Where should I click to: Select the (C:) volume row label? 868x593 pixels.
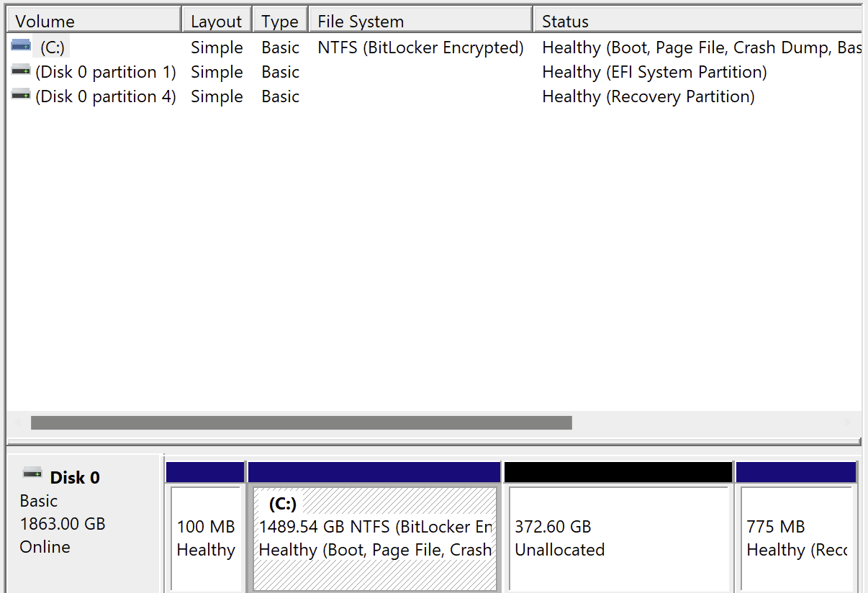53,47
